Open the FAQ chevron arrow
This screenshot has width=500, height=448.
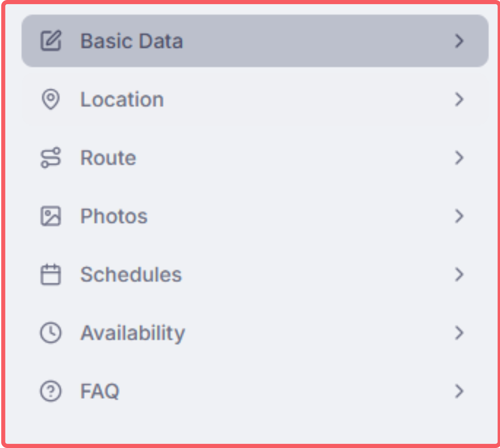pyautogui.click(x=459, y=391)
